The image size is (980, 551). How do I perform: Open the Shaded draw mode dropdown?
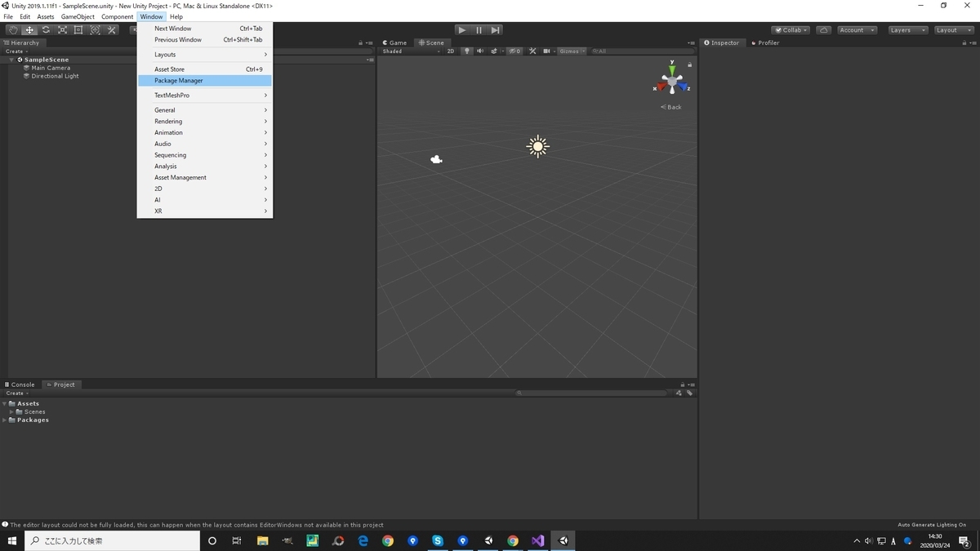pos(412,51)
